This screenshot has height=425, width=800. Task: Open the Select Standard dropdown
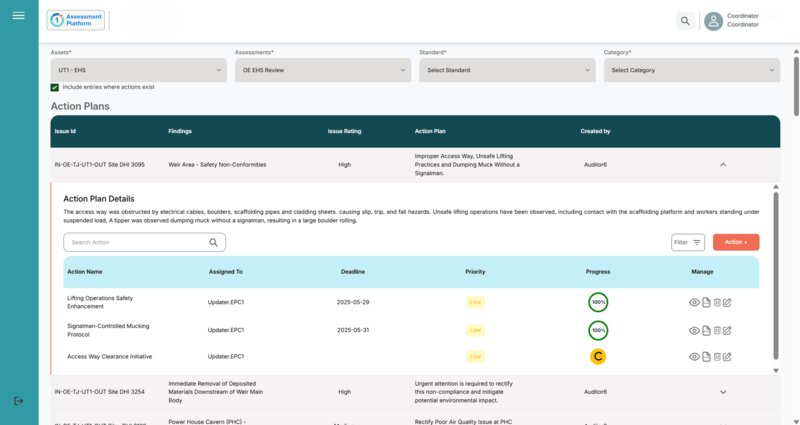pyautogui.click(x=507, y=70)
